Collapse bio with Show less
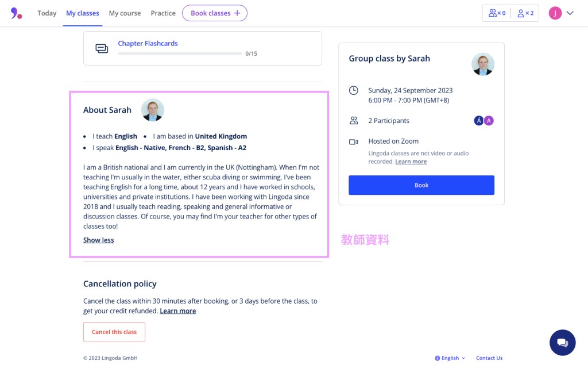Viewport: 588px width, 368px height. 99,240
